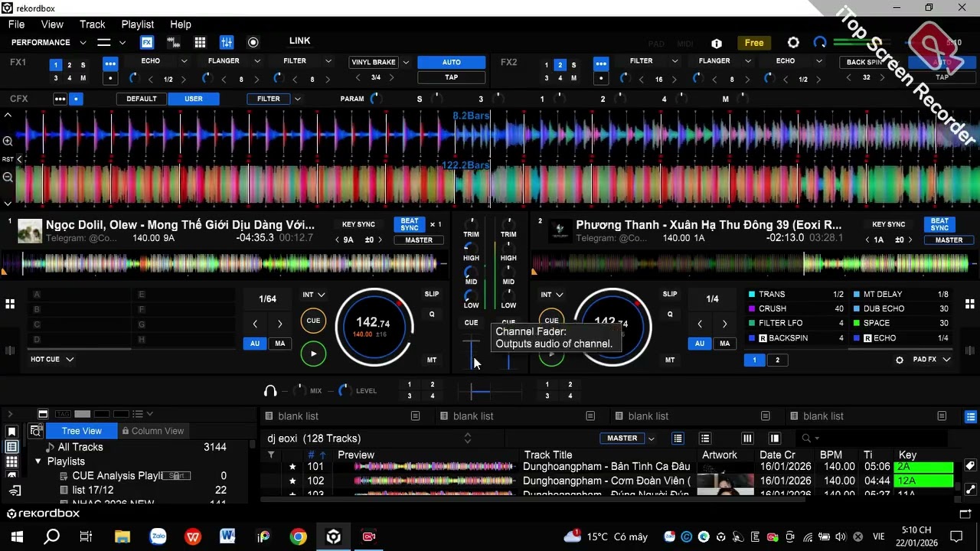
Task: Enable BEAT SYNC on deck 1
Action: point(410,224)
